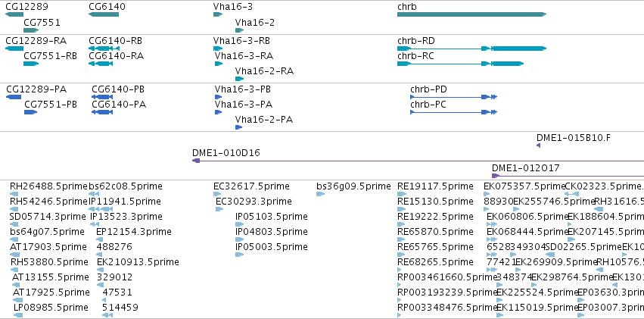The height and width of the screenshot is (319, 644).
Task: Click the chrb-PD protein glyph
Action: pyautogui.click(x=454, y=97)
